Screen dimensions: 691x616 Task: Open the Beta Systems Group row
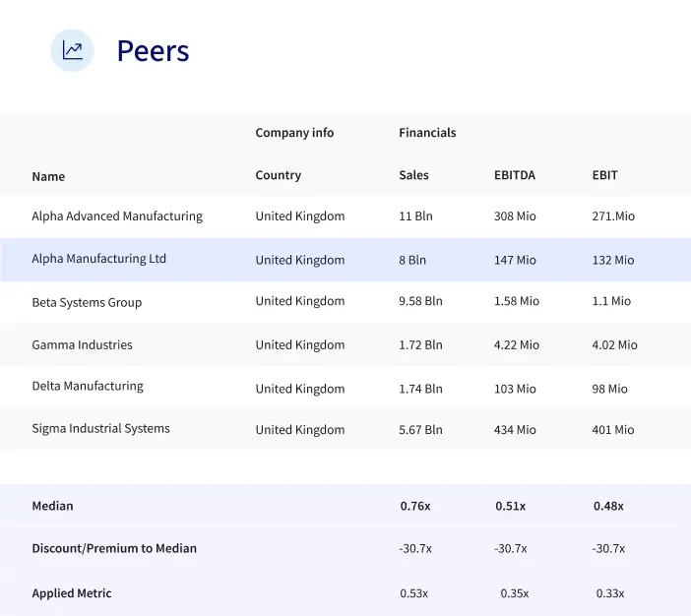click(x=345, y=302)
